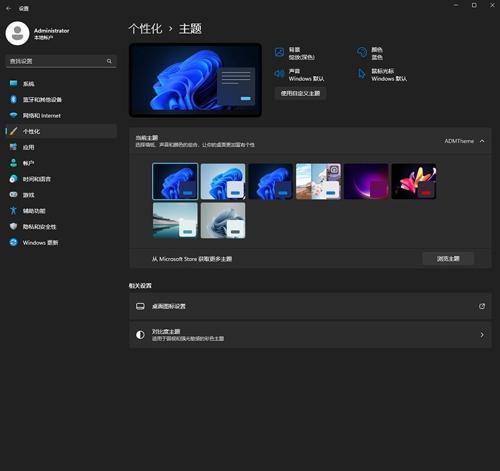Click the 相关设置 heading text

click(x=140, y=286)
